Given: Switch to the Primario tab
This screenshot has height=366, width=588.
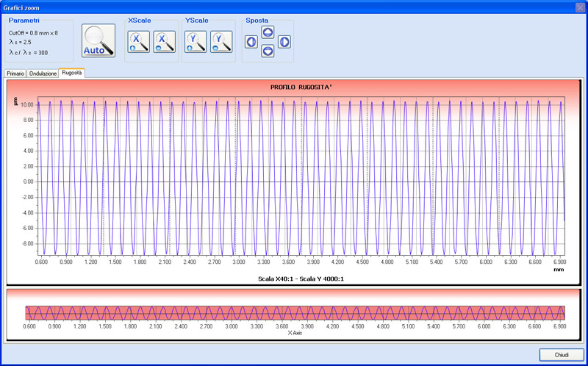Looking at the screenshot, I should pos(15,73).
